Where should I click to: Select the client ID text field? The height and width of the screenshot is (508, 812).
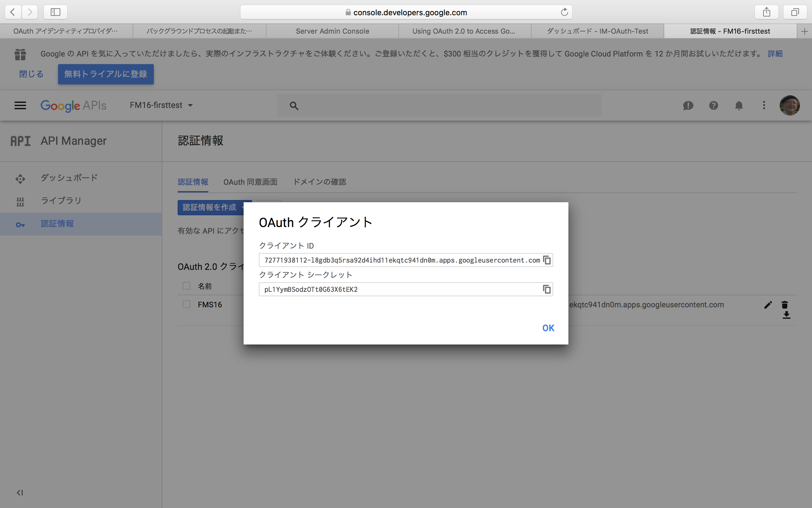[406, 260]
